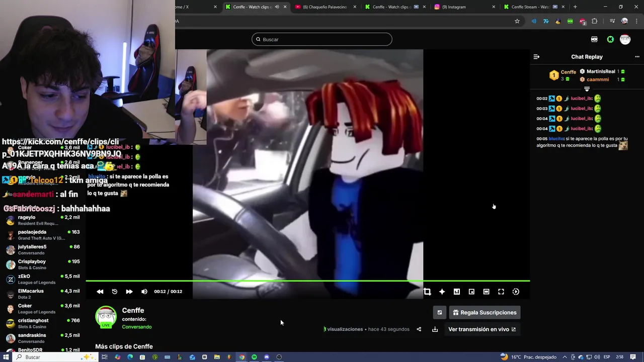Click the square icon left of Regala Suscripciones
The width and height of the screenshot is (644, 362).
point(440,312)
